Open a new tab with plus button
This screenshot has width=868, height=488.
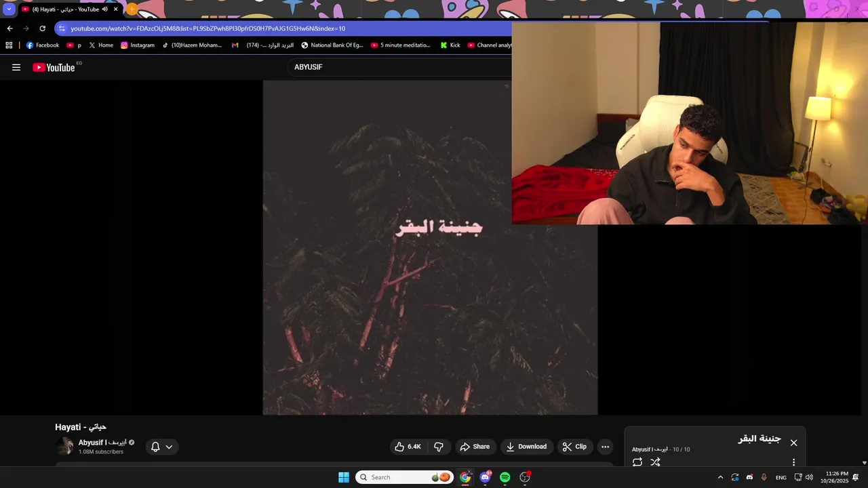pos(132,9)
